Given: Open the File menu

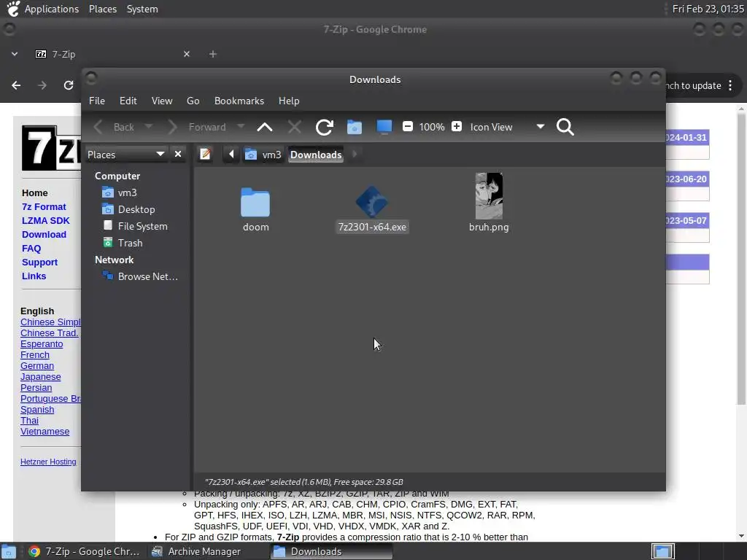Looking at the screenshot, I should [97, 101].
